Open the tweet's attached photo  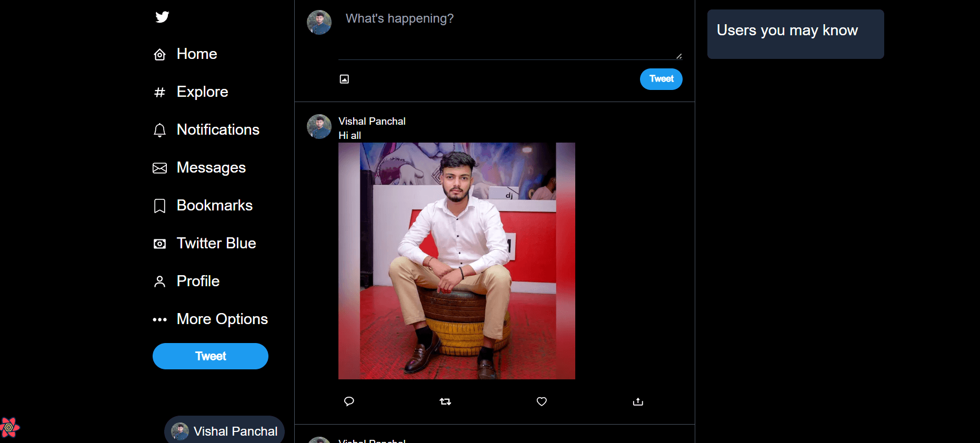pos(457,261)
